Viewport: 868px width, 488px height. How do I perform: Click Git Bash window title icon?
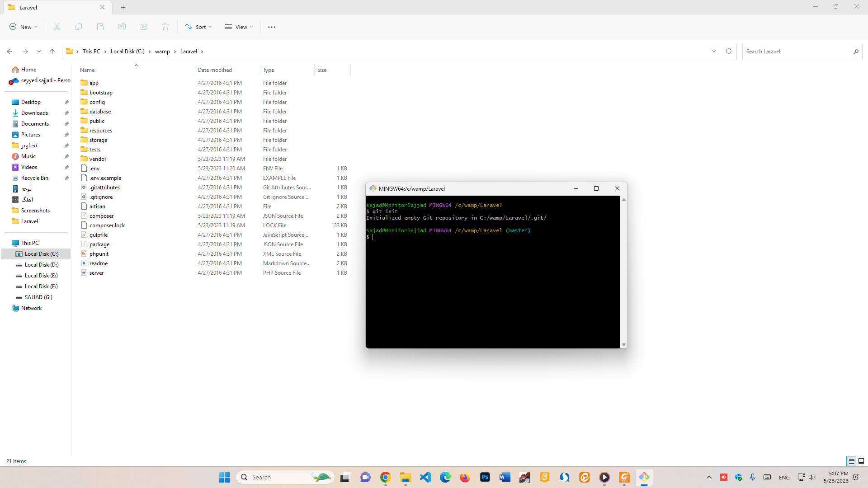click(x=373, y=188)
